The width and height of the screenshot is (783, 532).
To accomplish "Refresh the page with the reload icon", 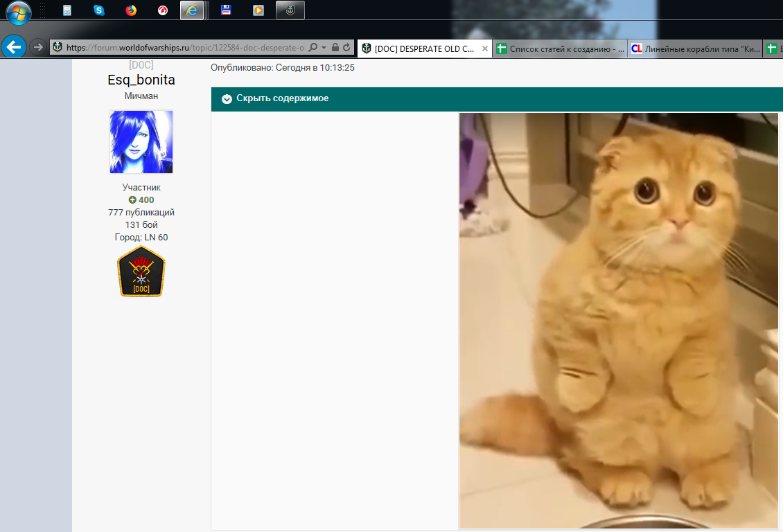I will point(346,48).
